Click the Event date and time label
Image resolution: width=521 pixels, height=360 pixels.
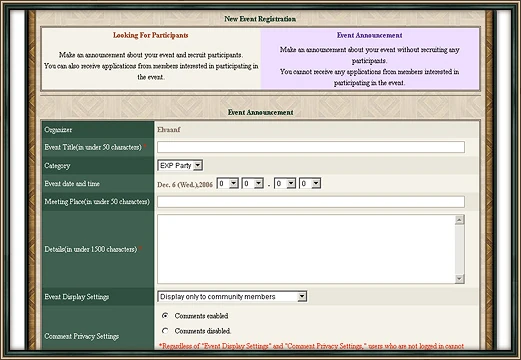click(72, 184)
